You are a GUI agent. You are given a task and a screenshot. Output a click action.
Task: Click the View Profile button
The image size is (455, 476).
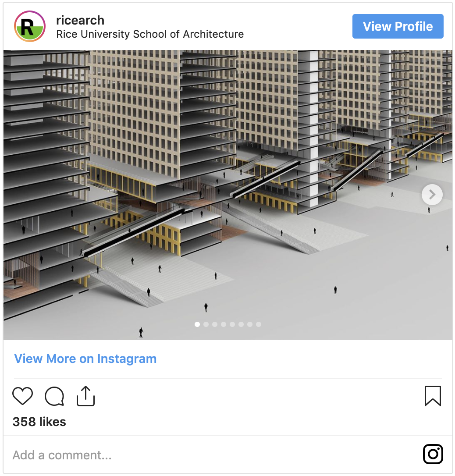coord(398,26)
